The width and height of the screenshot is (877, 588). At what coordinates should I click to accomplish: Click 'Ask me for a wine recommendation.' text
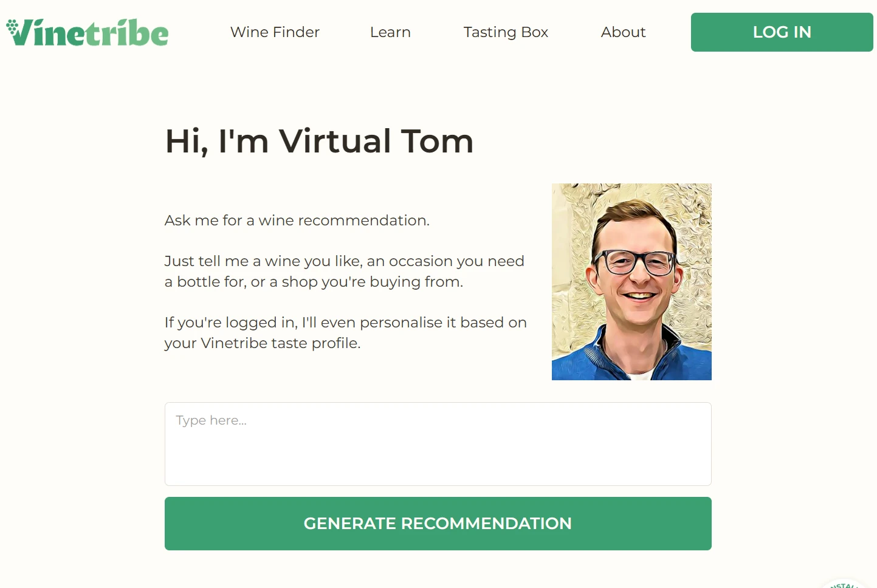click(297, 220)
